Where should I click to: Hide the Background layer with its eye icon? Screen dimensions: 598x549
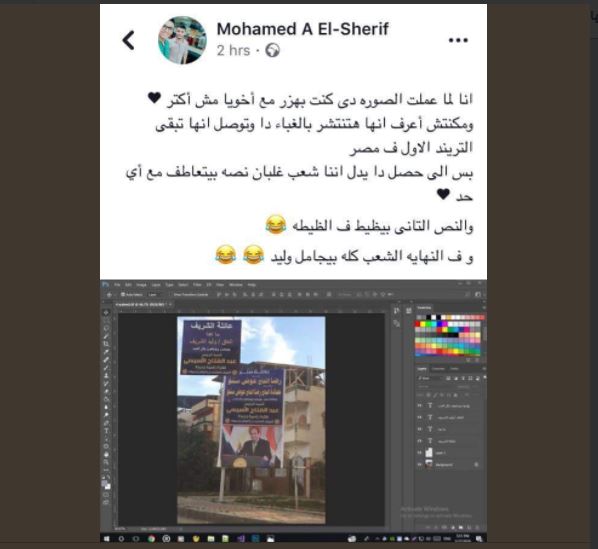coord(420,464)
